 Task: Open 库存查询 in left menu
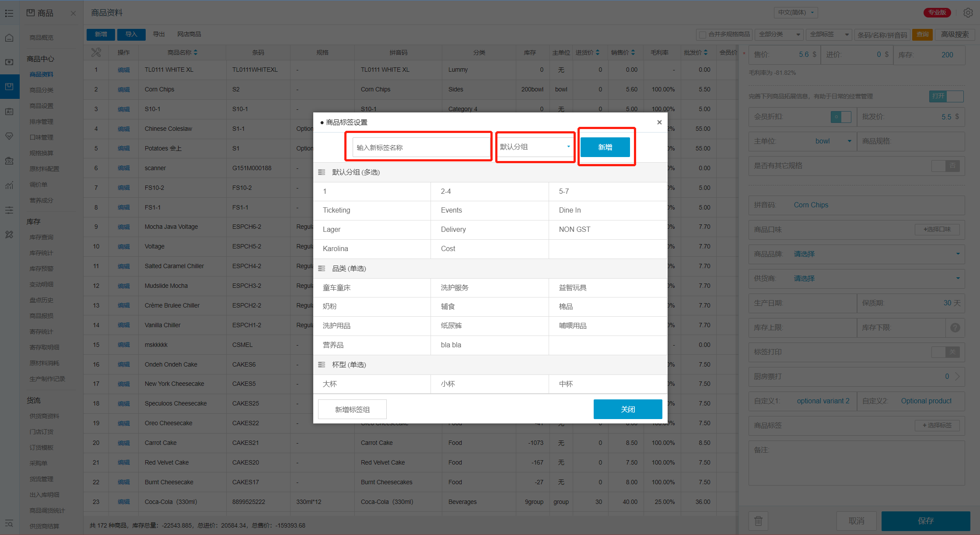click(42, 237)
